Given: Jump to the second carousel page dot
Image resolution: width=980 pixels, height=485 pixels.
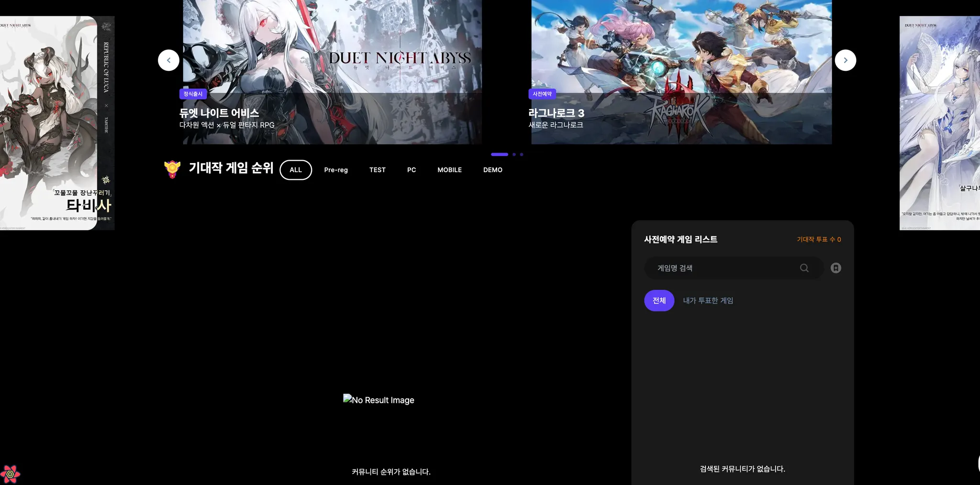Looking at the screenshot, I should coord(514,154).
